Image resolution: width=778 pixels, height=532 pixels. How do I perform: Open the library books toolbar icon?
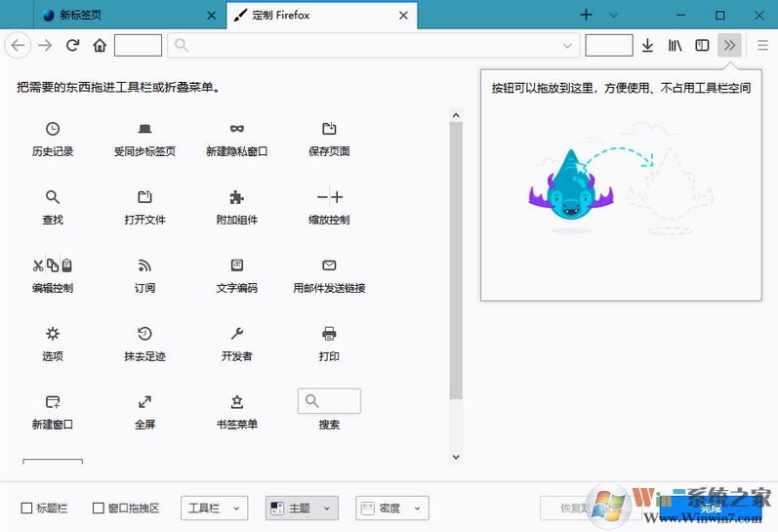pos(675,46)
